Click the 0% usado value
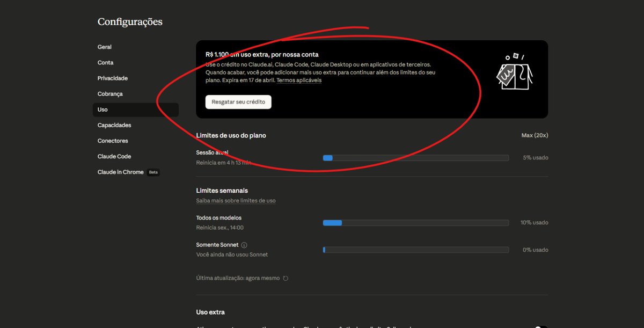Image resolution: width=644 pixels, height=328 pixels. click(x=536, y=250)
